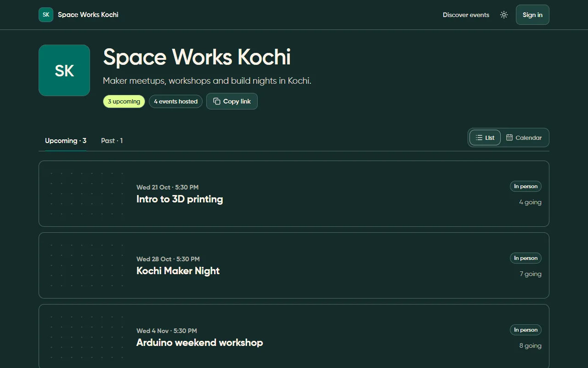Viewport: 588px width, 368px height.
Task: Click the 4 going attendee count
Action: 530,202
